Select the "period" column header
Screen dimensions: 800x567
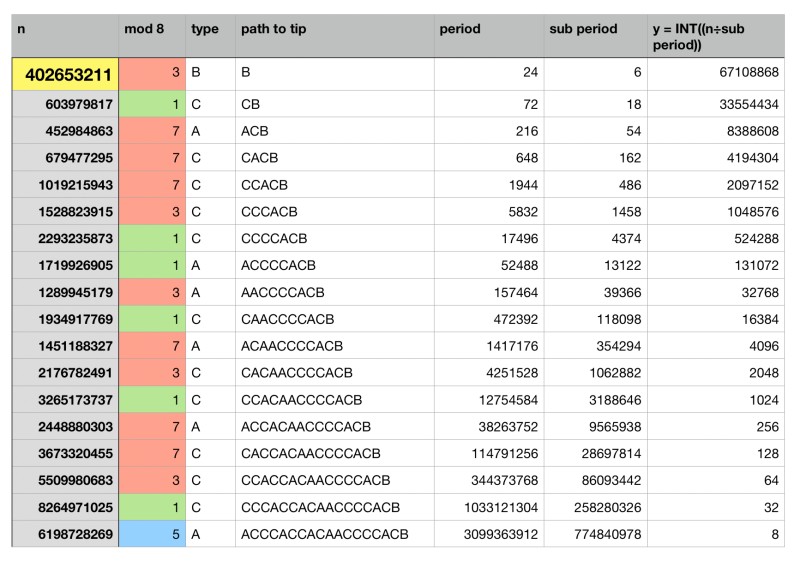click(x=488, y=36)
